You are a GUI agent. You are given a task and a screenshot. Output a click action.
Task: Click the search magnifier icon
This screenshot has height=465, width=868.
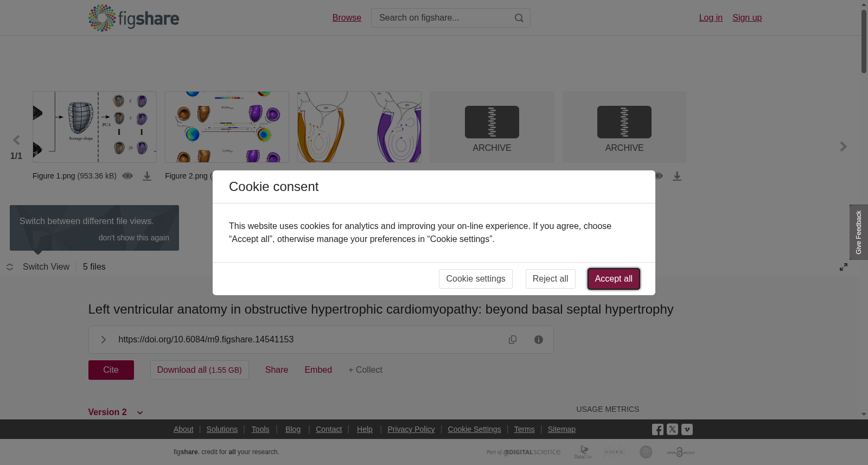tap(519, 18)
